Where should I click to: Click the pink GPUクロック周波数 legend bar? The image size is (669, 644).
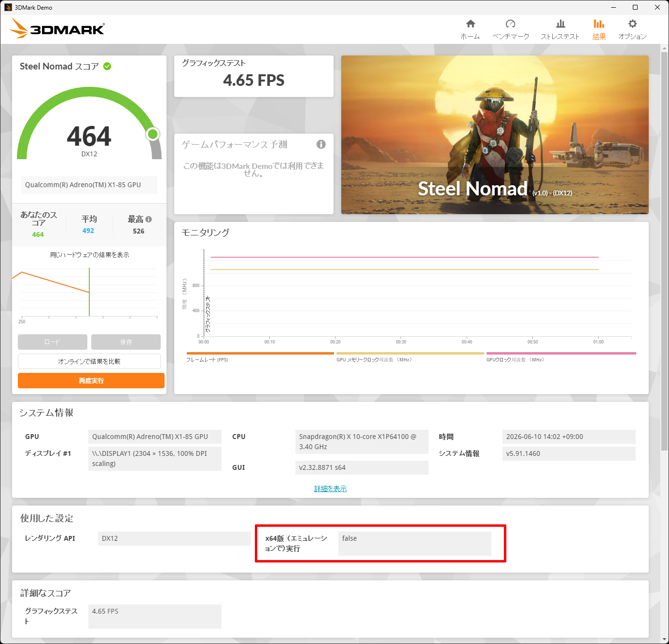pyautogui.click(x=561, y=353)
